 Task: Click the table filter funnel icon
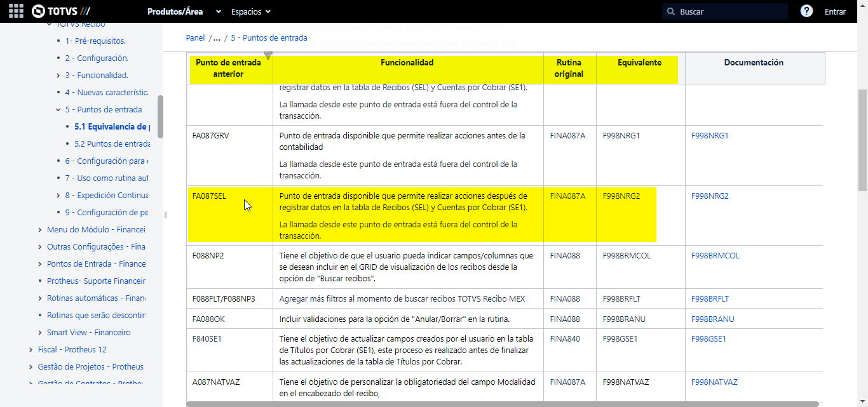click(268, 56)
